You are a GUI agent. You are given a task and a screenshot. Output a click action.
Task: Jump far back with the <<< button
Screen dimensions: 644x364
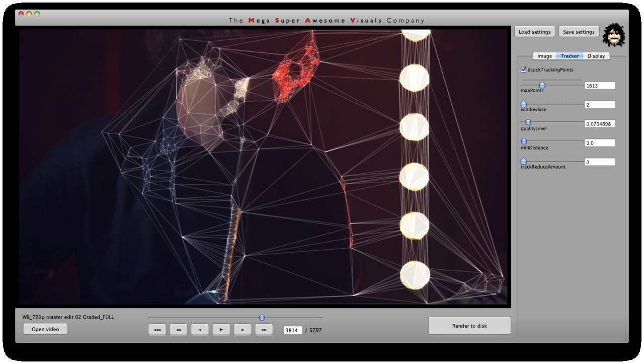(157, 330)
